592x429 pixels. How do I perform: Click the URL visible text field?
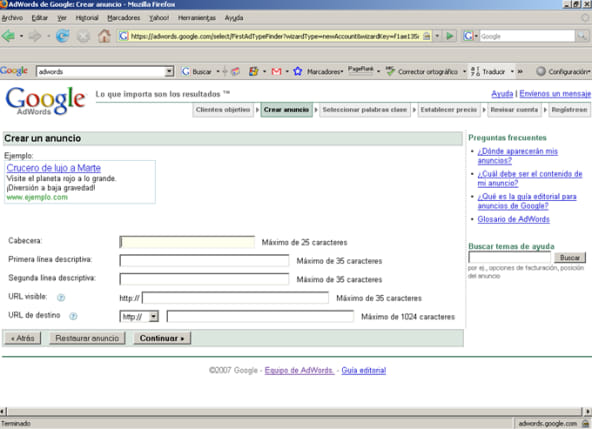[235, 298]
